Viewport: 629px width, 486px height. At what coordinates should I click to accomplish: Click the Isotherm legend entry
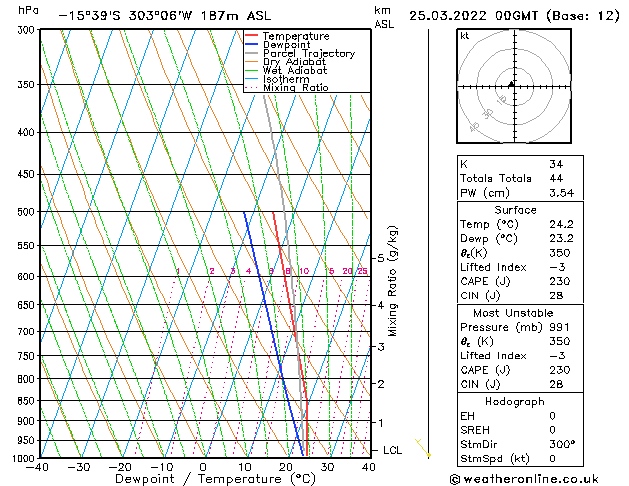coord(278,79)
